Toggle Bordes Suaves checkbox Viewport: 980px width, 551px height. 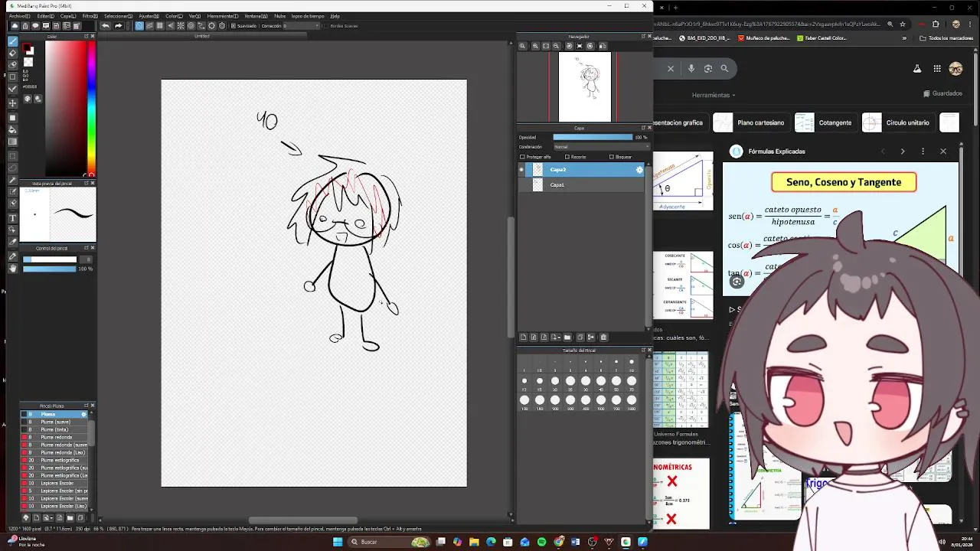tap(325, 26)
